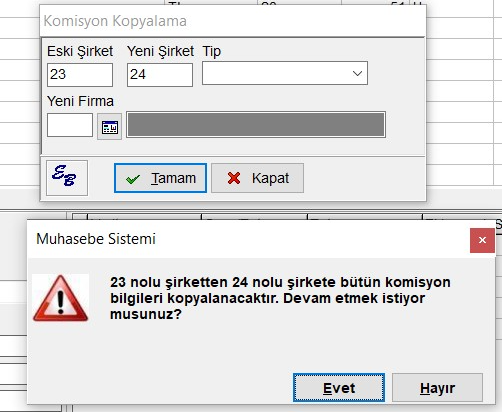The width and height of the screenshot is (502, 412).
Task: Focus the Yeni Şirket field containing 24
Action: point(160,75)
